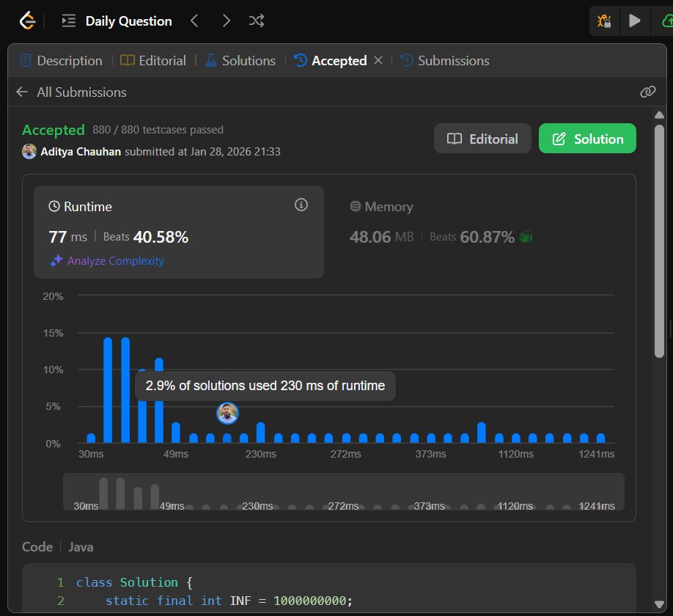Click Analyze Complexity link

click(x=107, y=260)
